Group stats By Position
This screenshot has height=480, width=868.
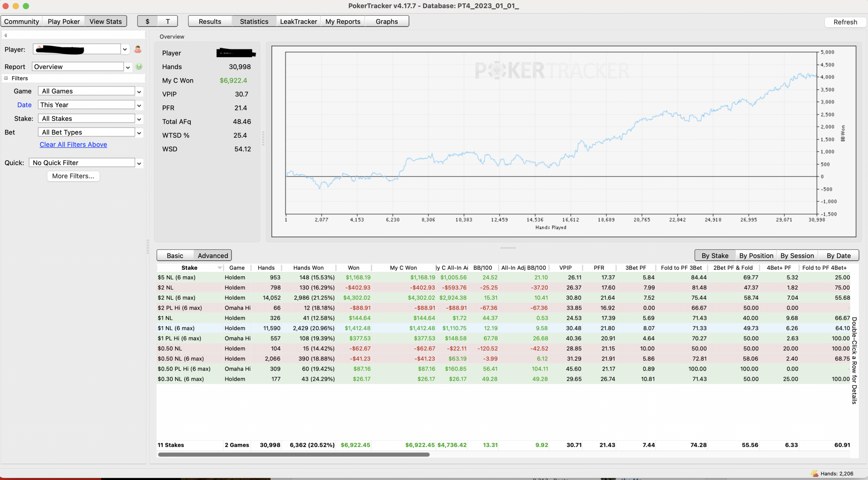pos(756,255)
